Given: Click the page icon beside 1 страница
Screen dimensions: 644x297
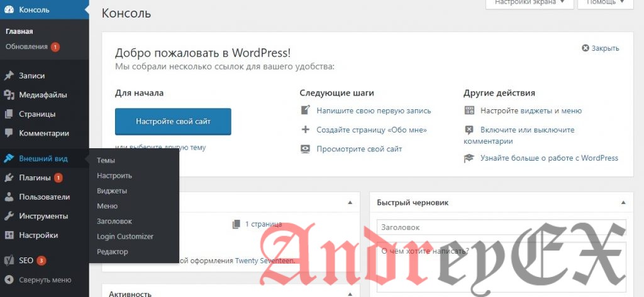Looking at the screenshot, I should pyautogui.click(x=236, y=224).
